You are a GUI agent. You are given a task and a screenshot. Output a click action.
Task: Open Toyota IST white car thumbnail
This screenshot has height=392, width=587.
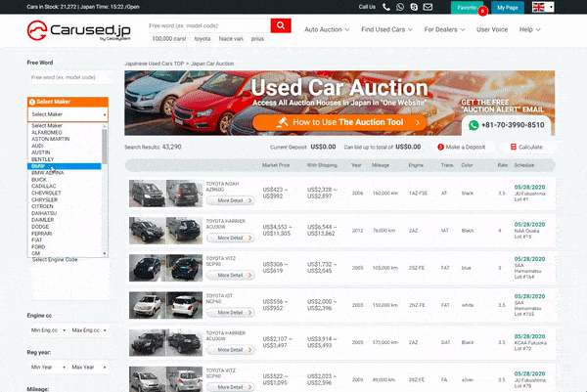pos(147,306)
